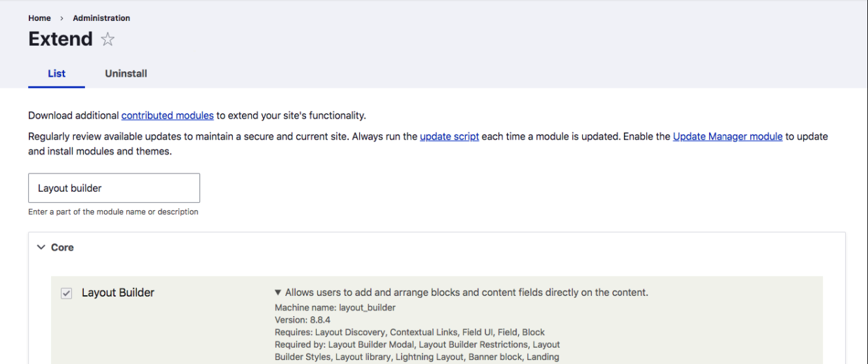Follow the Update Manager module link
The height and width of the screenshot is (364, 868).
pos(727,137)
